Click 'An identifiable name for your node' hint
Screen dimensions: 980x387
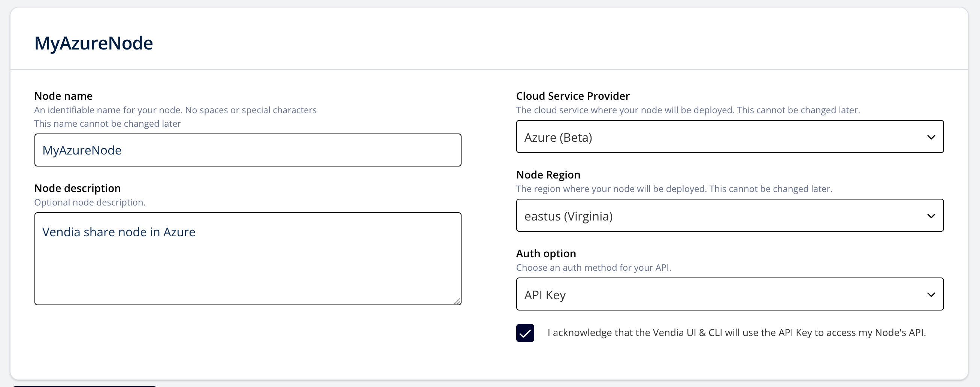[175, 110]
